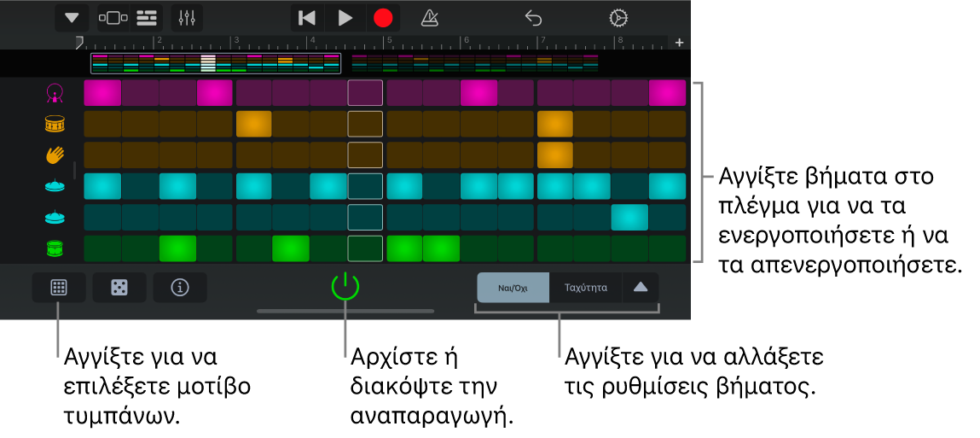Jump to the beginning of the song
980x438 pixels.
pyautogui.click(x=307, y=18)
